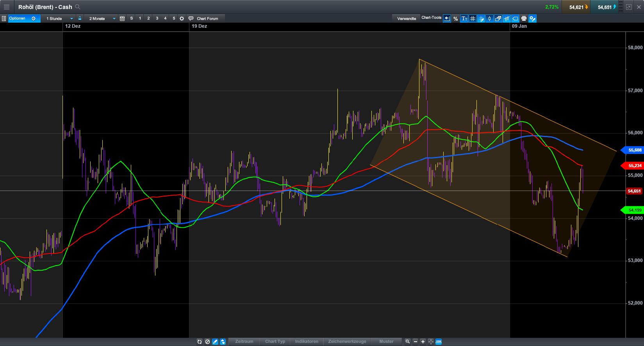The height and width of the screenshot is (346, 644).
Task: Click the Chart-Tools label
Action: click(x=432, y=18)
